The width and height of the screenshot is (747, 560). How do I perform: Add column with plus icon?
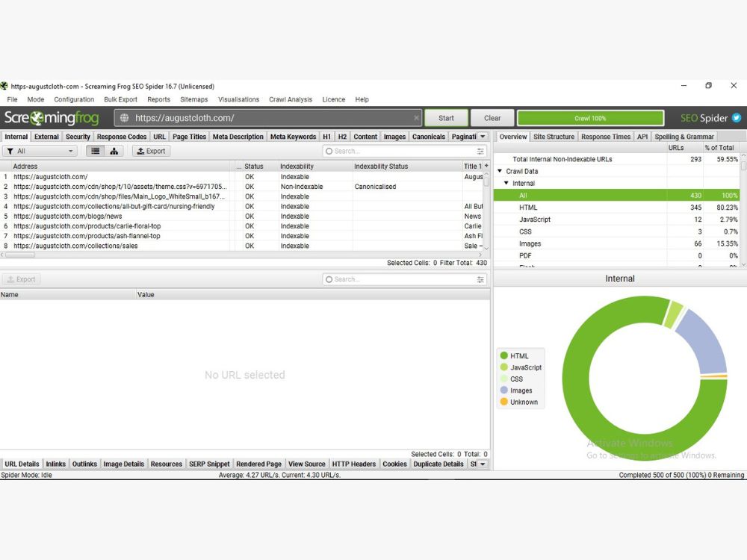point(486,166)
